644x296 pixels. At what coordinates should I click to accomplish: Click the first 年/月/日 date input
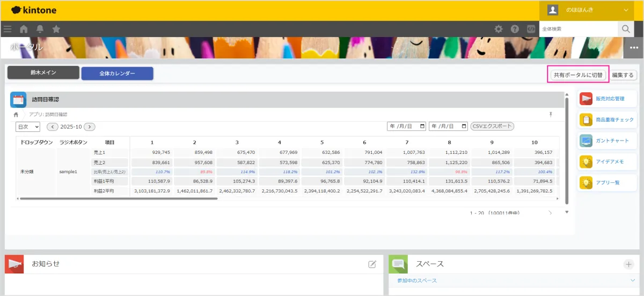coord(407,126)
